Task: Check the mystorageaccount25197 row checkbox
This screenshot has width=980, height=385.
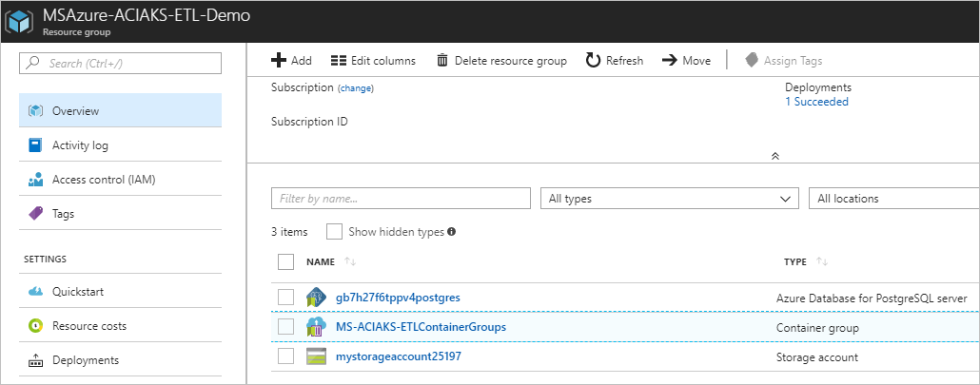Action: 285,356
